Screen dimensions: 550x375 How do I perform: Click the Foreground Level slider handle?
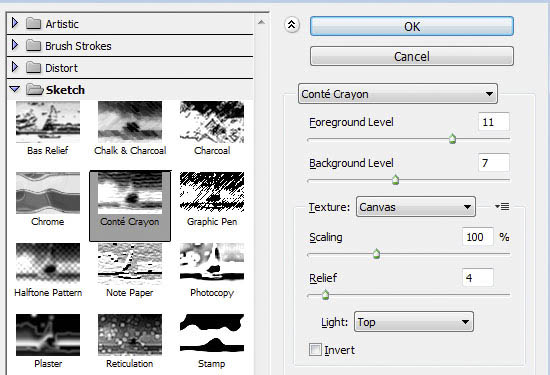click(452, 139)
